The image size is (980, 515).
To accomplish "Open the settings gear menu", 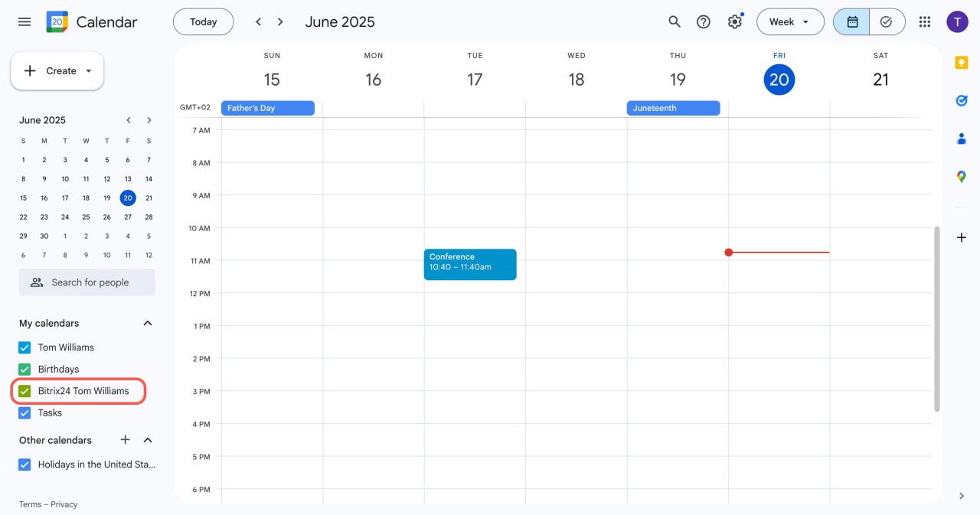I will 735,22.
